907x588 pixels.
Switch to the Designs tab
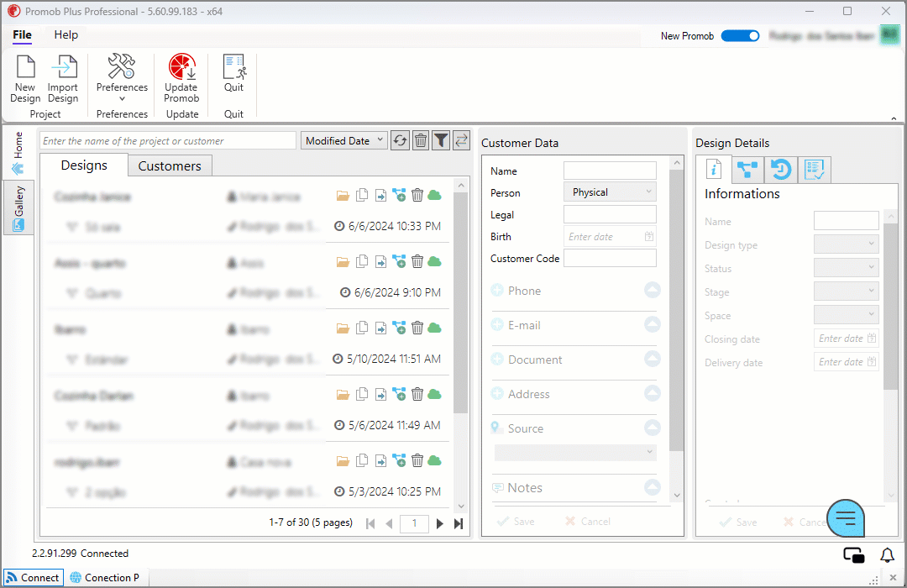coord(84,165)
